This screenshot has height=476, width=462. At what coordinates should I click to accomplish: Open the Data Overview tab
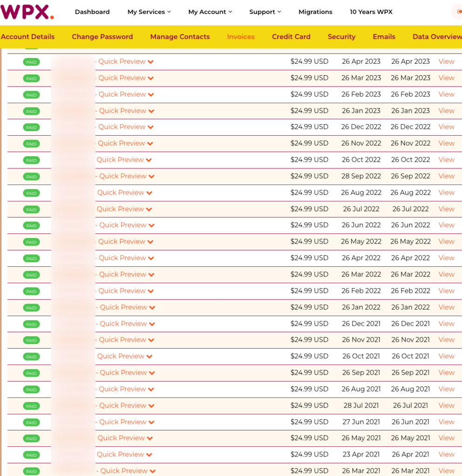pyautogui.click(x=437, y=36)
